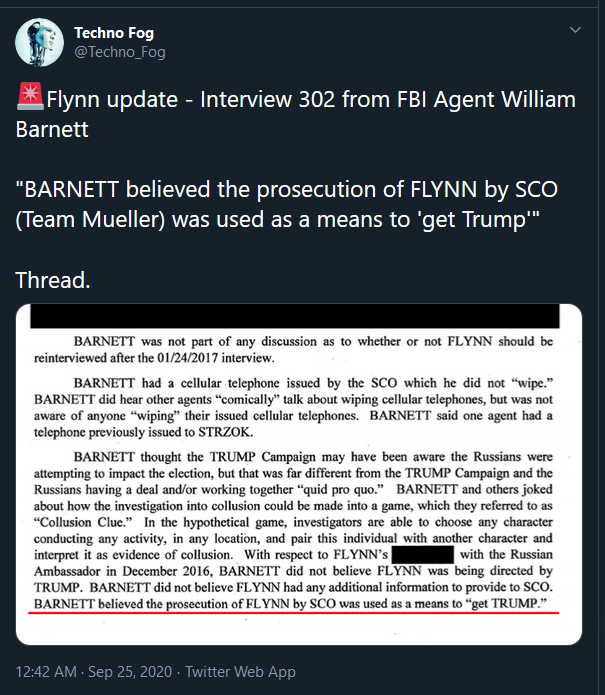Viewport: 605px width, 695px height.
Task: Open the Twitter Web App source link
Action: click(x=240, y=672)
